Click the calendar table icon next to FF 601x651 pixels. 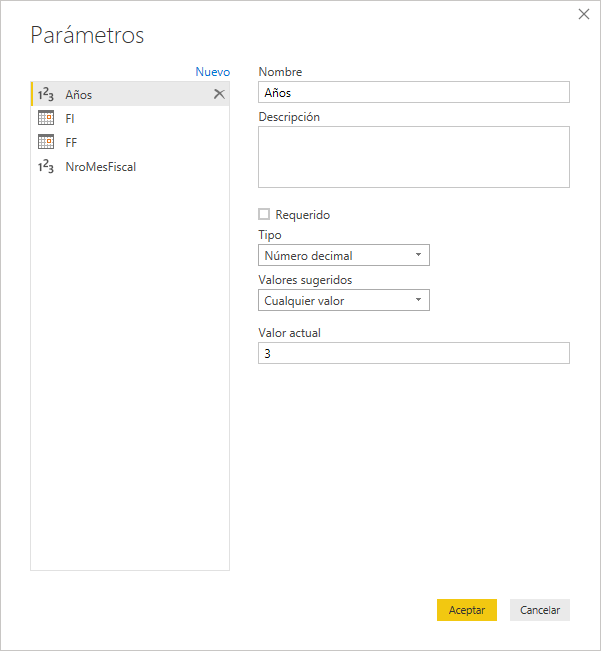pos(45,142)
